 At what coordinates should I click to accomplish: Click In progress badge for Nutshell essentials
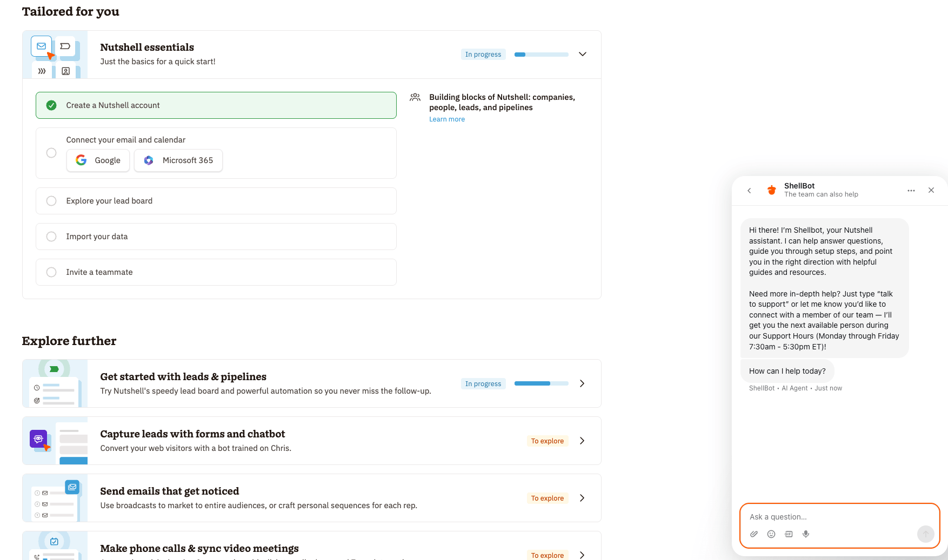coord(483,55)
